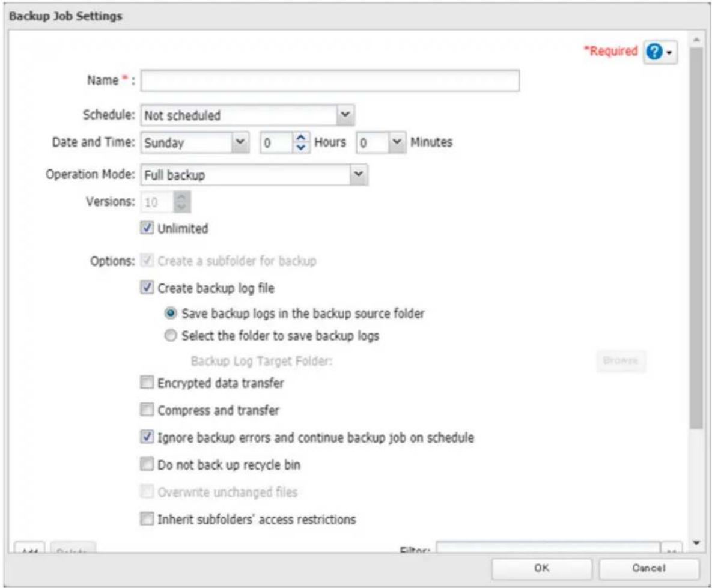This screenshot has width=712, height=588.
Task: Click the Versions value field
Action: click(157, 202)
